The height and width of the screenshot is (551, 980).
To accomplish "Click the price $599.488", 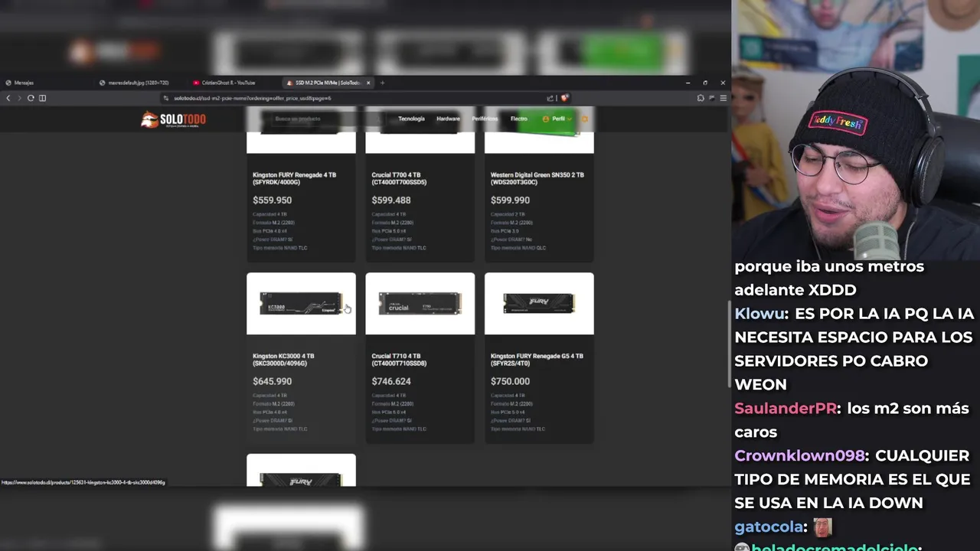I will point(391,201).
